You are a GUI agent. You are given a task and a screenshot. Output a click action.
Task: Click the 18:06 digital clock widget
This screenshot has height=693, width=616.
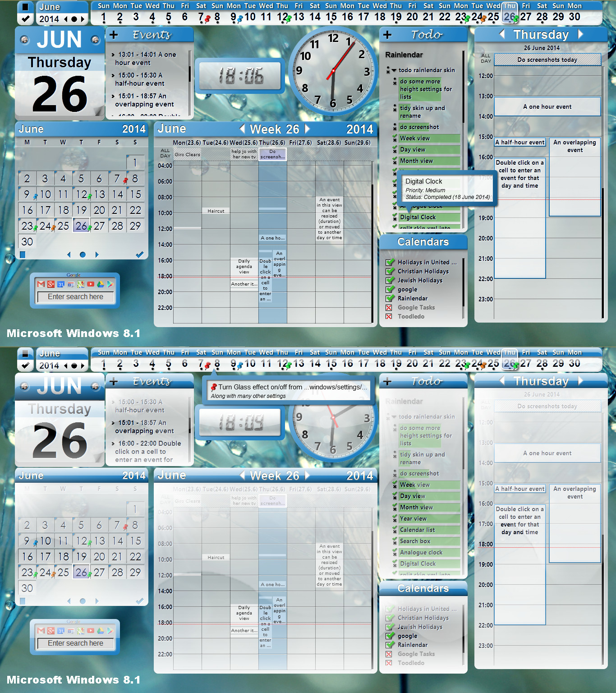(x=241, y=75)
